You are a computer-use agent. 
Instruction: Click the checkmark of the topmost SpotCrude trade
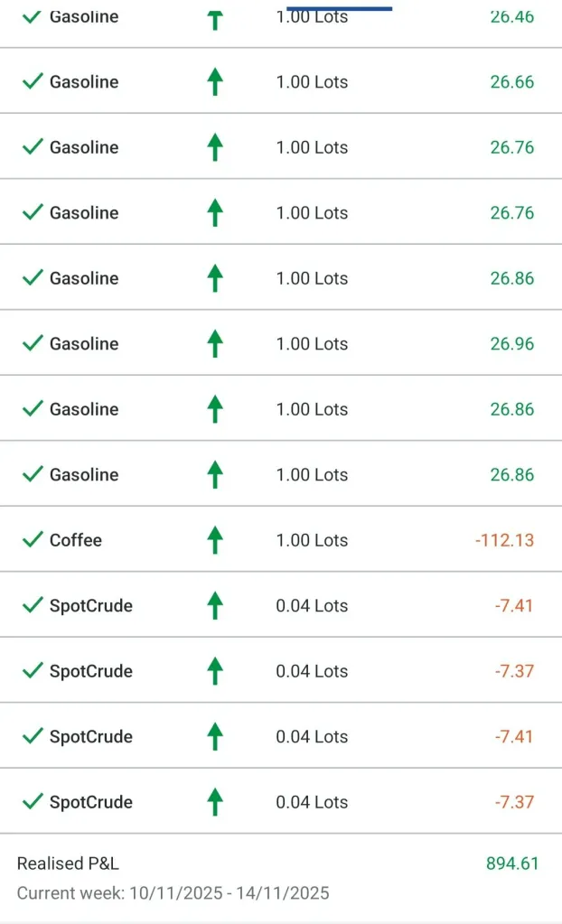tap(33, 605)
